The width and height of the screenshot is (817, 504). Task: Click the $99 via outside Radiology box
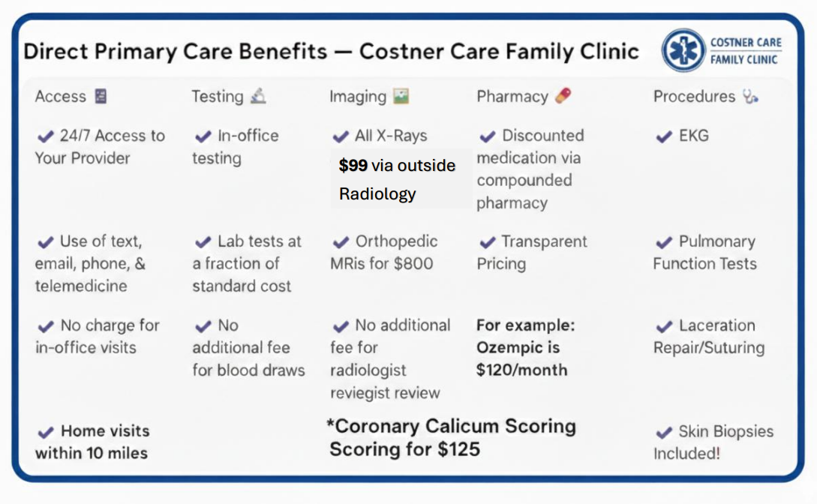point(397,179)
